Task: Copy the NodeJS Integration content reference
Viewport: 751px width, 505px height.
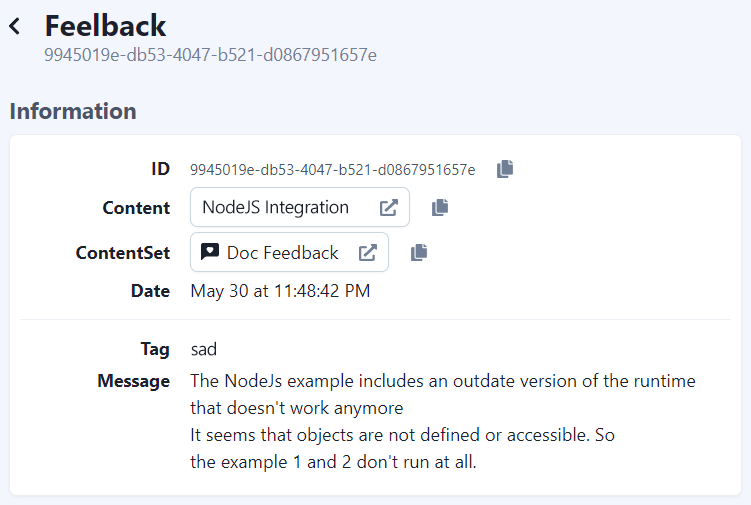Action: (x=440, y=207)
